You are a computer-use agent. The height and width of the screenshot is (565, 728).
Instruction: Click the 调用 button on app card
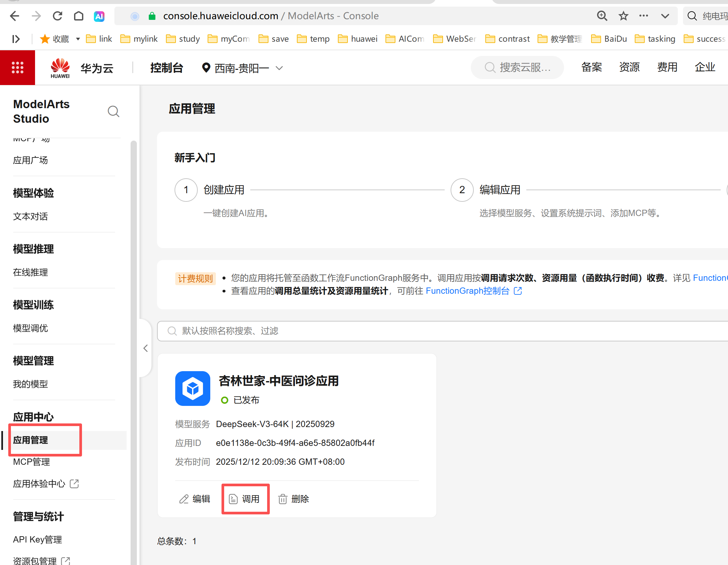tap(245, 499)
